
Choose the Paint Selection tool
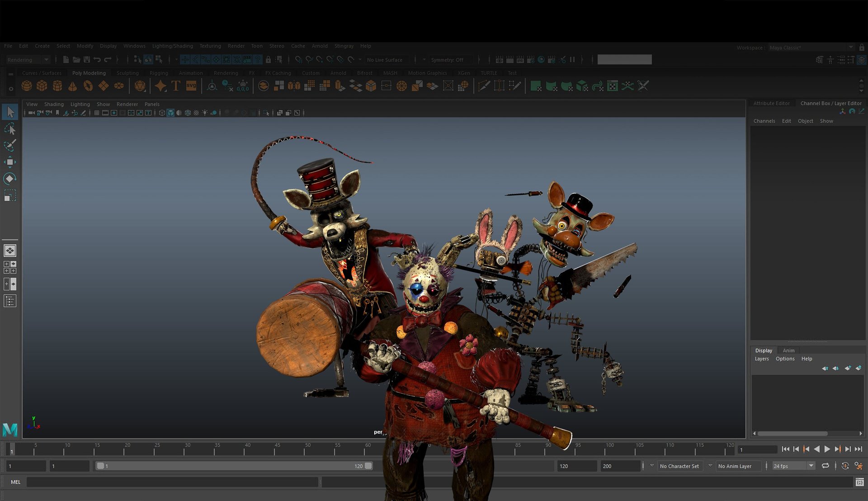click(x=10, y=145)
